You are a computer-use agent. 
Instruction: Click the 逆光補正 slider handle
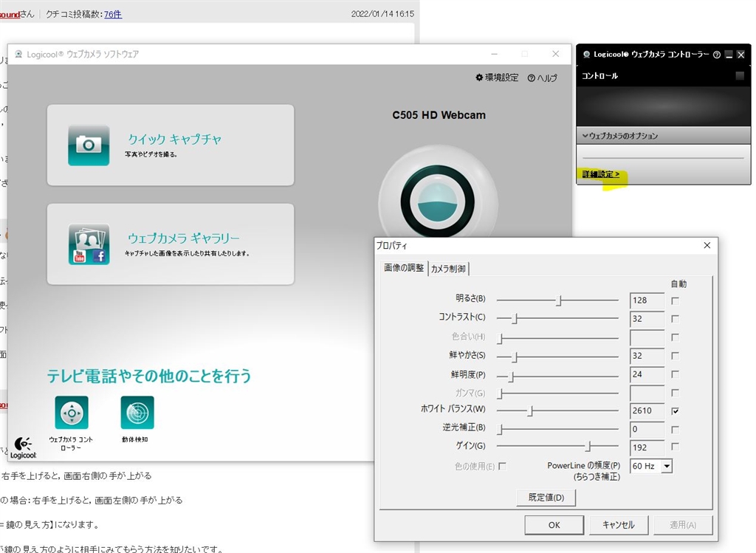(501, 429)
